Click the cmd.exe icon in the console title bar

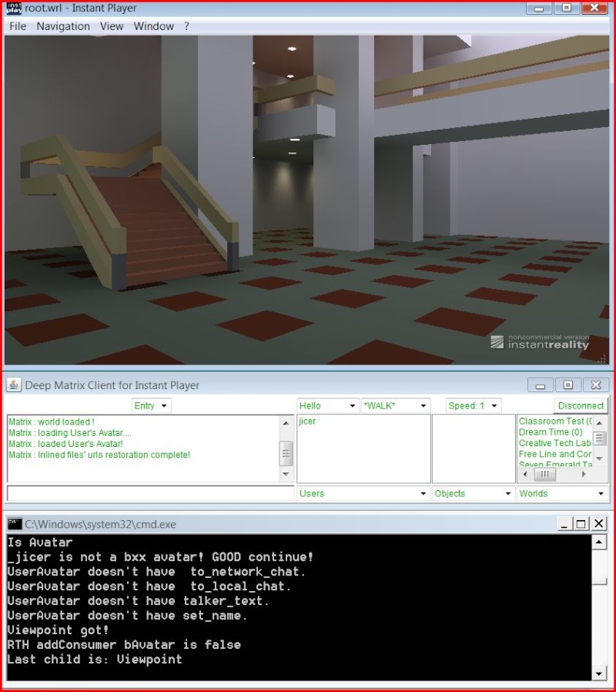coord(15,524)
